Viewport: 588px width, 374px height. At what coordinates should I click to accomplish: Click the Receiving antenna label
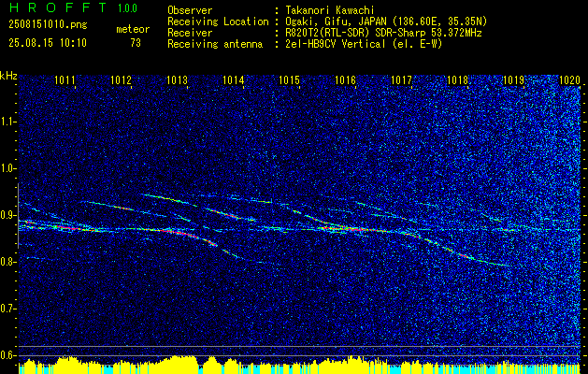click(x=215, y=44)
